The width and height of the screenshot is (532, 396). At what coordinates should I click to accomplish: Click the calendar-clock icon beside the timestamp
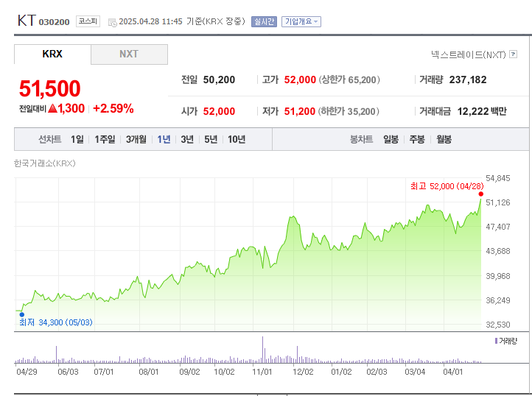click(x=112, y=22)
